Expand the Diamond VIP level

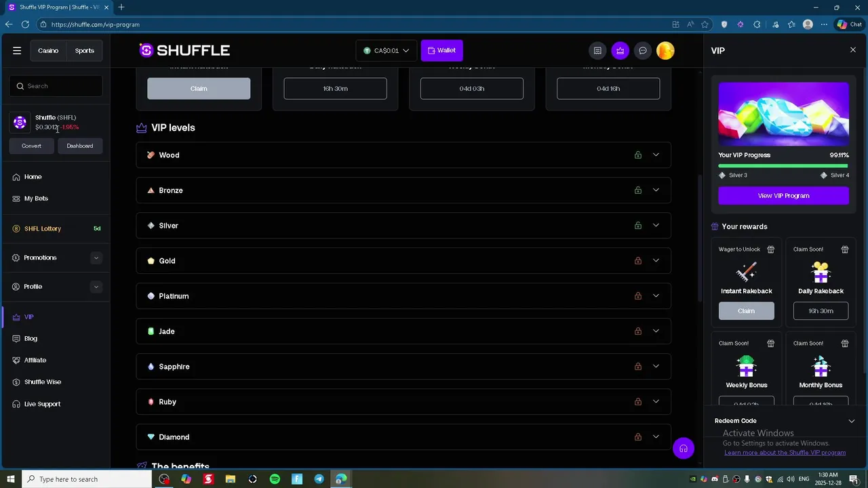click(x=656, y=437)
